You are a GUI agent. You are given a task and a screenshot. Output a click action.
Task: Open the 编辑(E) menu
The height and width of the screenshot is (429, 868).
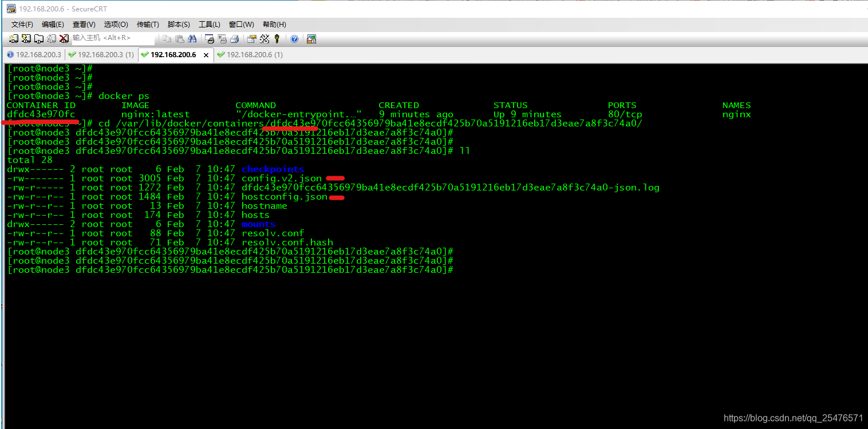click(53, 24)
